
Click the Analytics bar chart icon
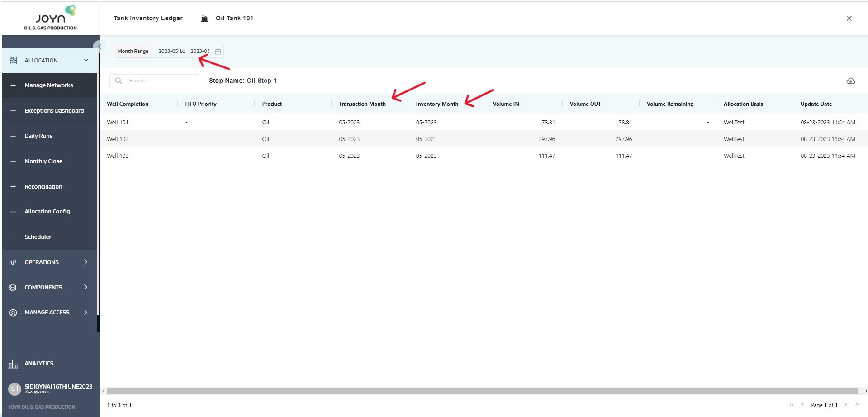13,364
